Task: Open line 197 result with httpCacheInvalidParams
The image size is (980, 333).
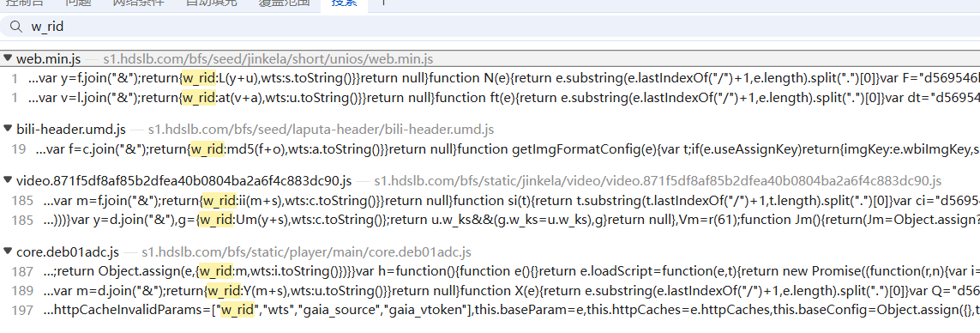Action: click(x=511, y=310)
